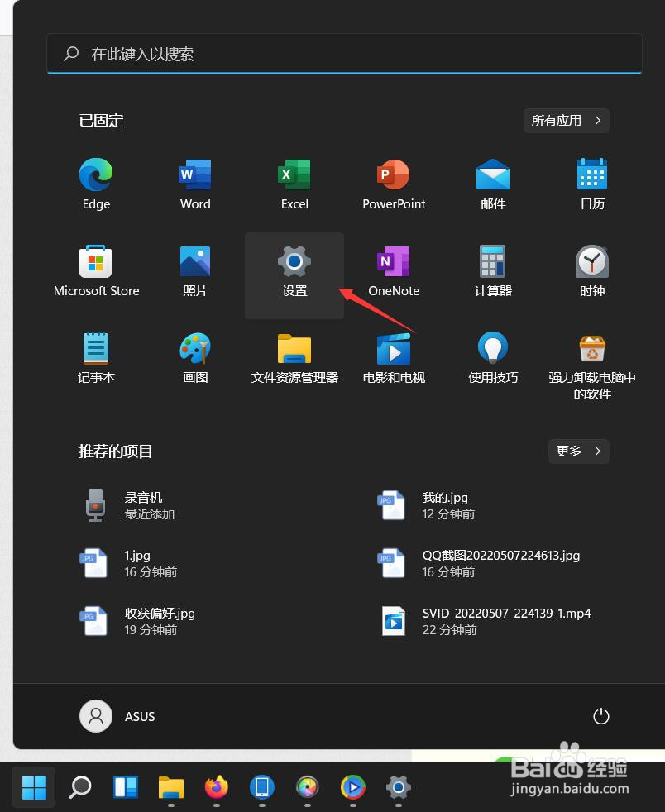
Task: Open File Explorer on the taskbar
Action: point(171,787)
